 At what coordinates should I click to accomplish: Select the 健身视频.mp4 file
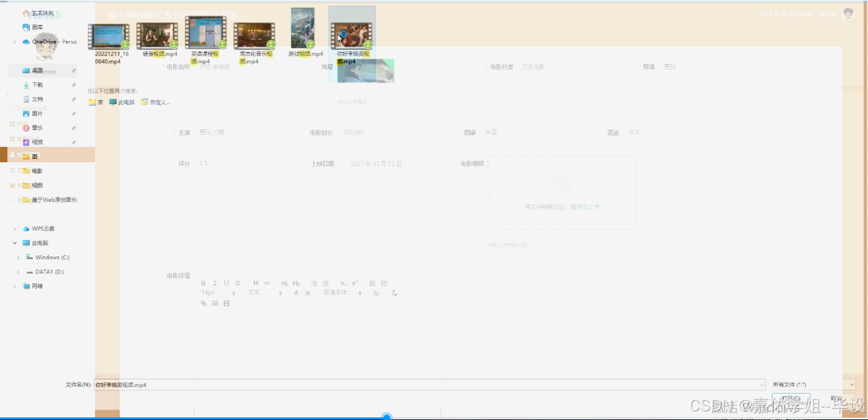click(x=157, y=40)
